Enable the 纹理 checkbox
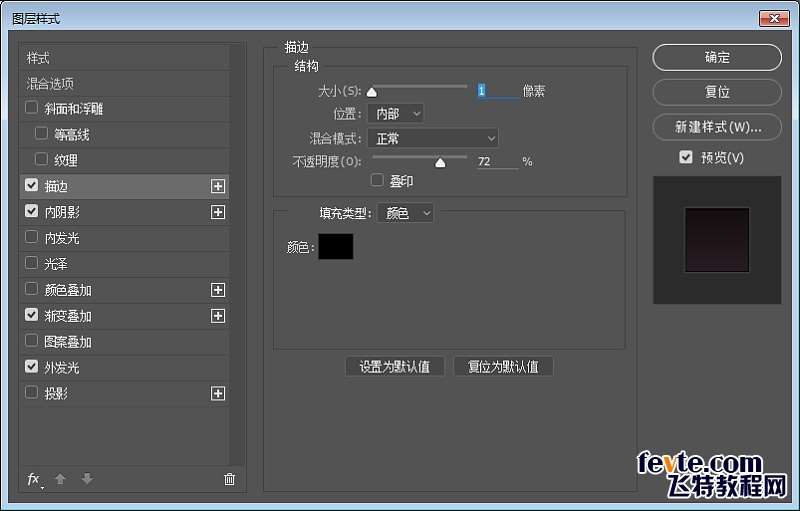 pos(41,159)
